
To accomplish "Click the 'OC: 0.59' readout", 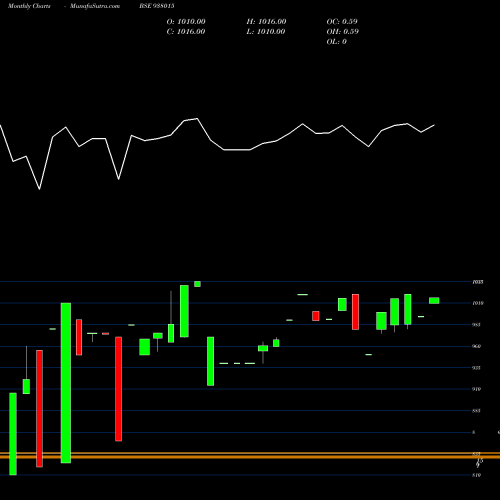I will [342, 22].
